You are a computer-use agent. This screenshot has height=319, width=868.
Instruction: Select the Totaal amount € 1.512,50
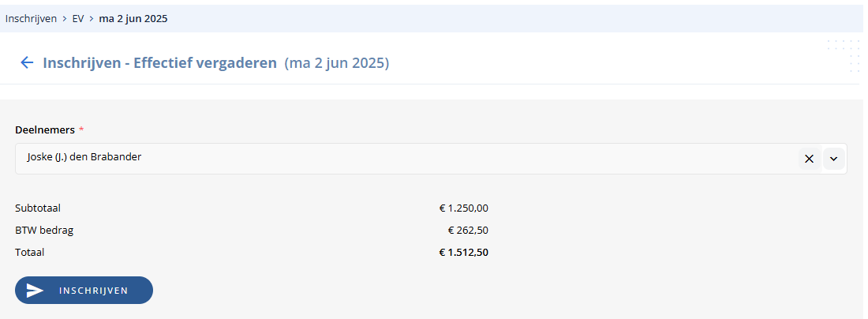464,253
